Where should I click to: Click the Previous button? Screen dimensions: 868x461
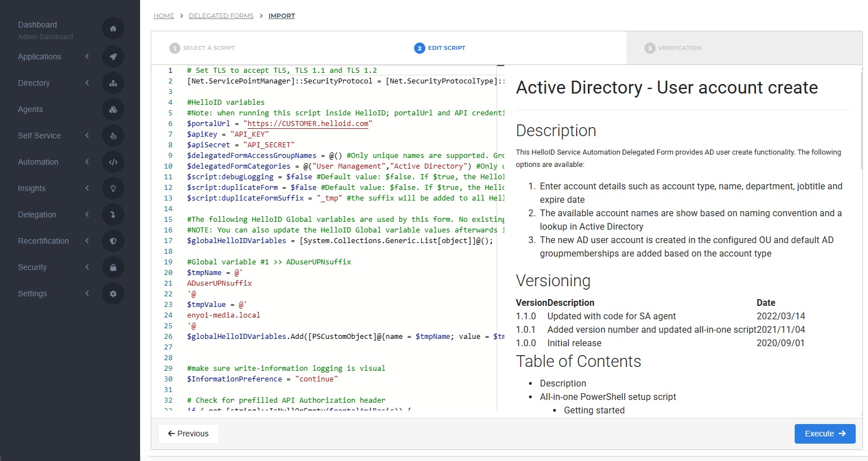(x=188, y=434)
